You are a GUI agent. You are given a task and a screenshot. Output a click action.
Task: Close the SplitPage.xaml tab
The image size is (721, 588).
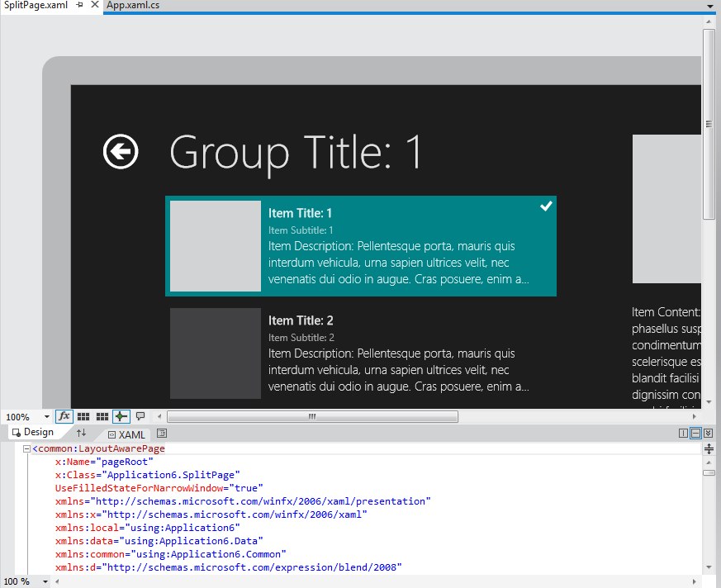[x=95, y=5]
